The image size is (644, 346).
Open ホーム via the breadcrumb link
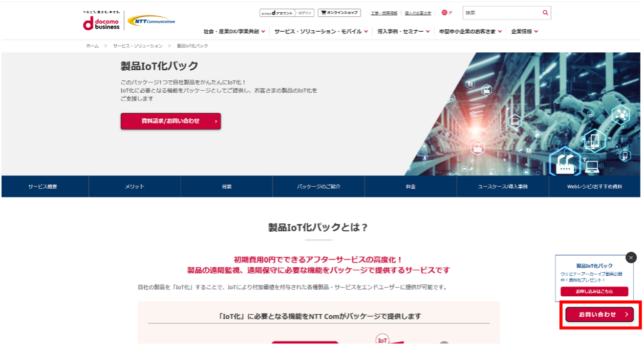[92, 45]
